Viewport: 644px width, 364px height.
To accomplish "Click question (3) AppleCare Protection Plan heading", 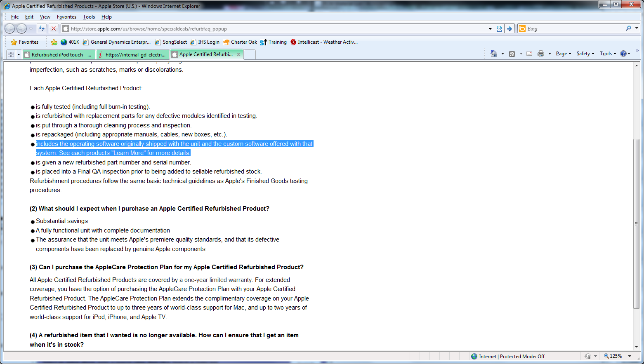I will (x=167, y=267).
